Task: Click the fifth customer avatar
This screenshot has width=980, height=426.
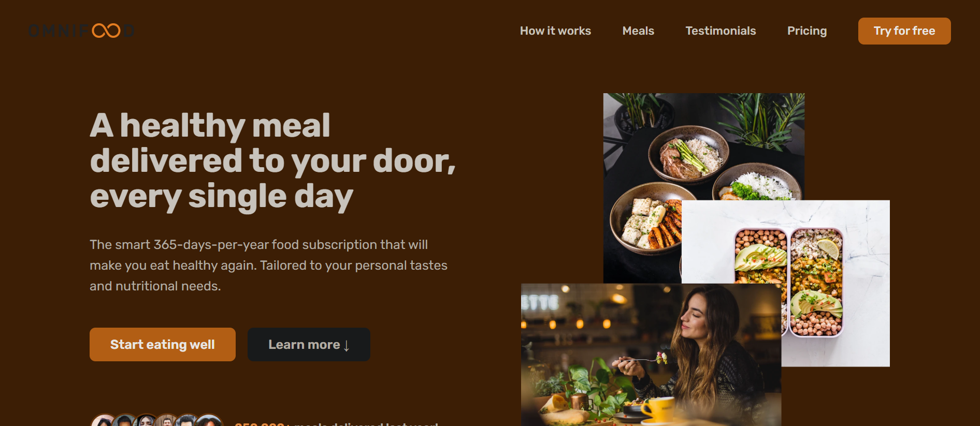Action: [x=188, y=420]
